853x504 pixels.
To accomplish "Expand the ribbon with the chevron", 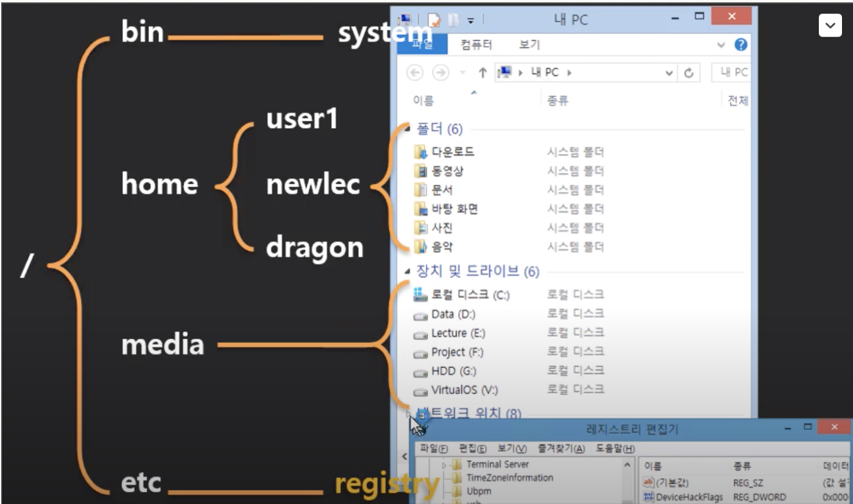I will pyautogui.click(x=722, y=45).
